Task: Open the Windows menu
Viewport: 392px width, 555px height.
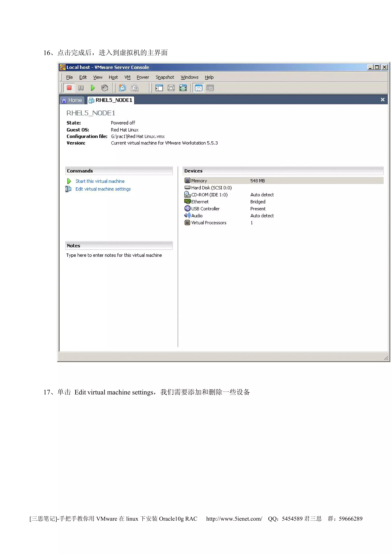Action: [x=189, y=77]
